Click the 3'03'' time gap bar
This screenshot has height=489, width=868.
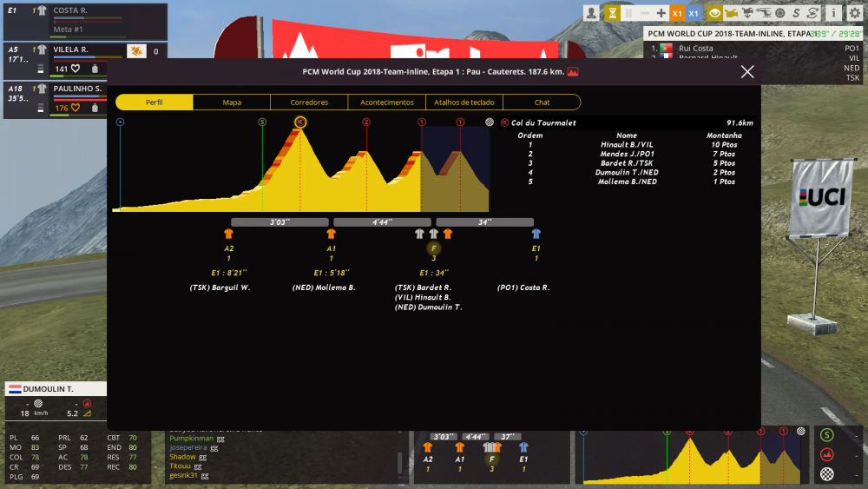click(x=279, y=222)
